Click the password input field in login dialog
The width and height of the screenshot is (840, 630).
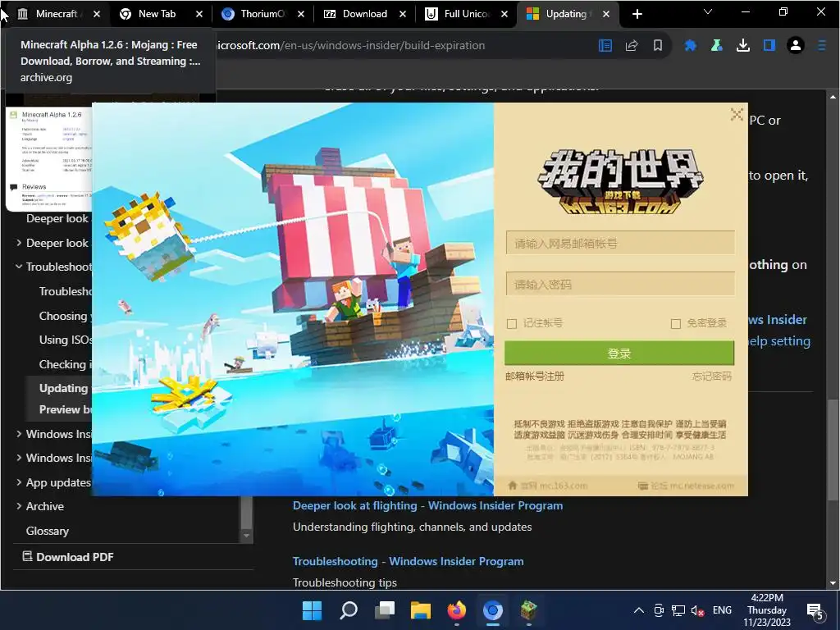coord(620,284)
